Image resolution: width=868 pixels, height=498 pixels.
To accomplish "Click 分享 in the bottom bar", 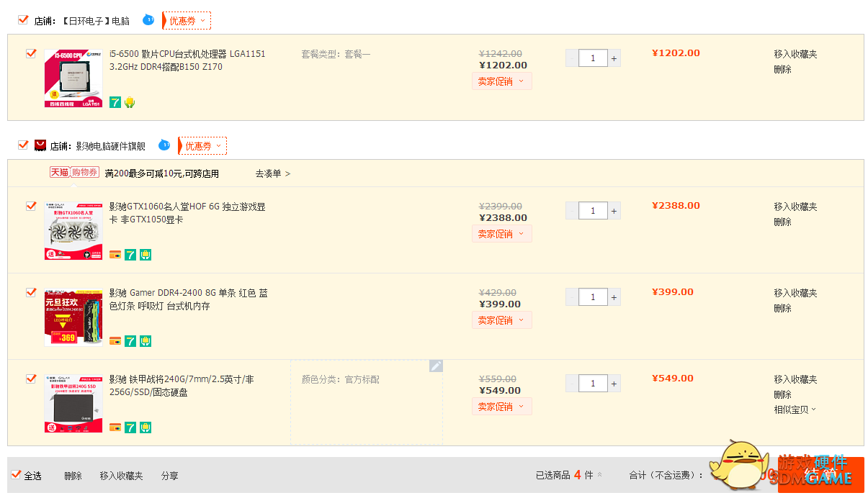I will (x=170, y=476).
